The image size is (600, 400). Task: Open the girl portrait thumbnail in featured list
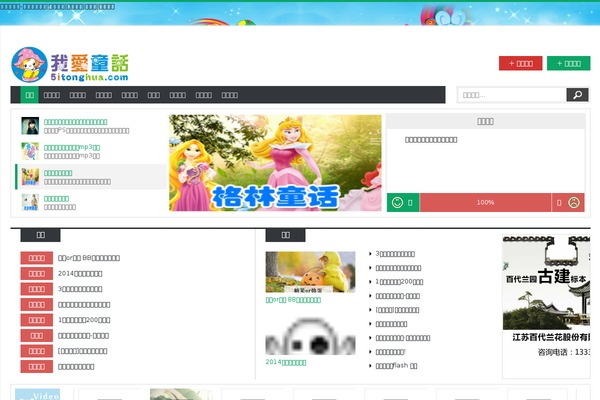point(30,126)
